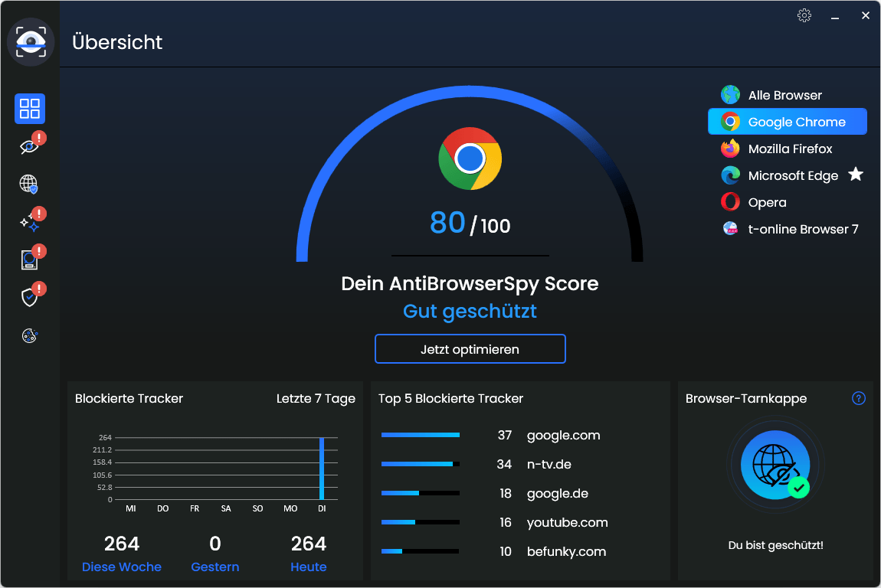The width and height of the screenshot is (881, 588).
Task: Click the help question mark on Browser-Tarnkappe
Action: [858, 398]
